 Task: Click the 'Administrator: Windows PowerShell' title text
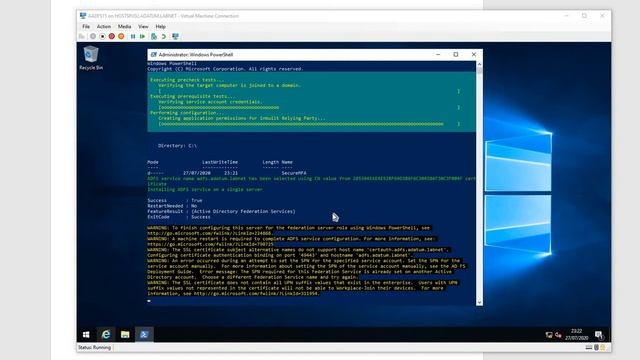pos(196,54)
